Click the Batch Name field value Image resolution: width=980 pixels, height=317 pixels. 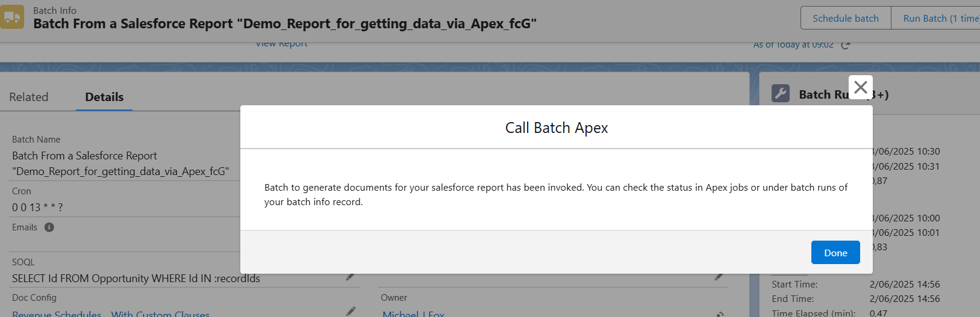120,164
